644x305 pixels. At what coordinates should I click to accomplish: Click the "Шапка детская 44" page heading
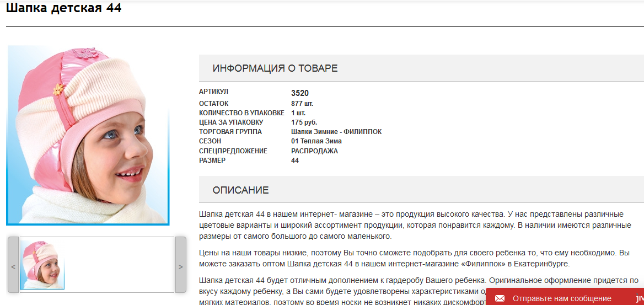point(63,8)
